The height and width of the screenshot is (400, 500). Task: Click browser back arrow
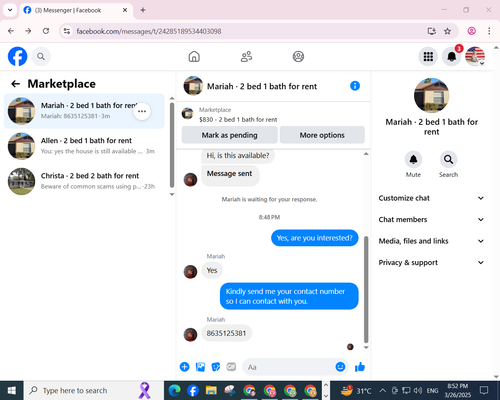click(11, 31)
